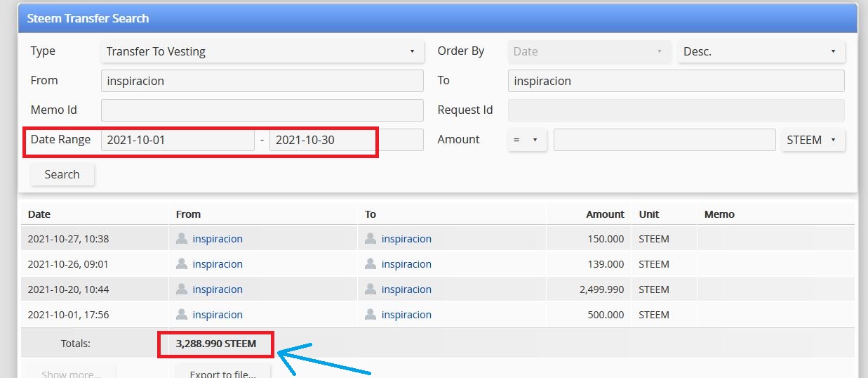Click user avatar icon in 2021-10-01 To cell

click(370, 314)
